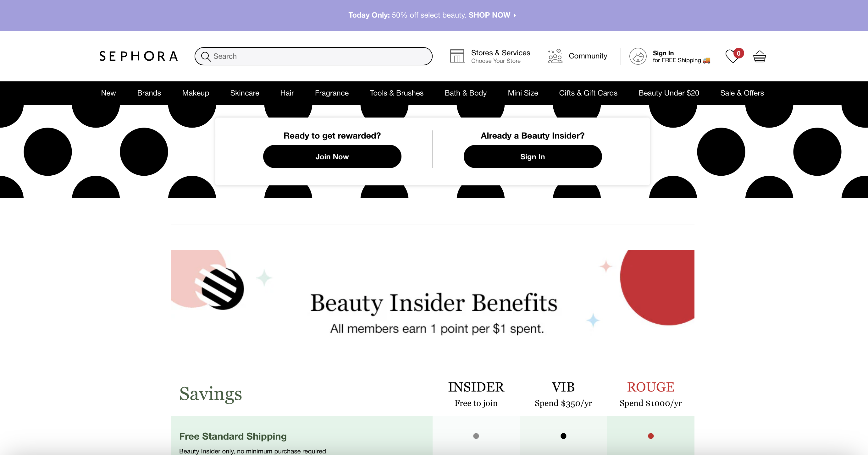Click the INSIDER tier heading
Viewport: 868px width, 455px height.
[x=476, y=387]
